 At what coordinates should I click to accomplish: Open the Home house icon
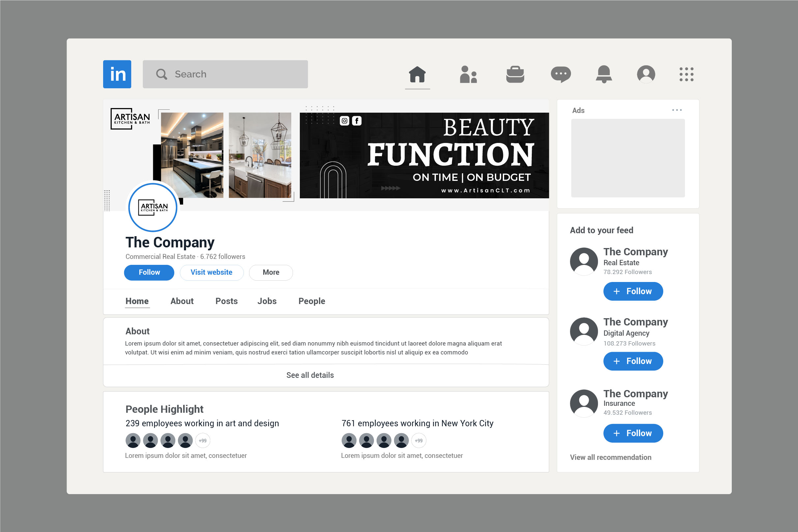click(x=417, y=74)
